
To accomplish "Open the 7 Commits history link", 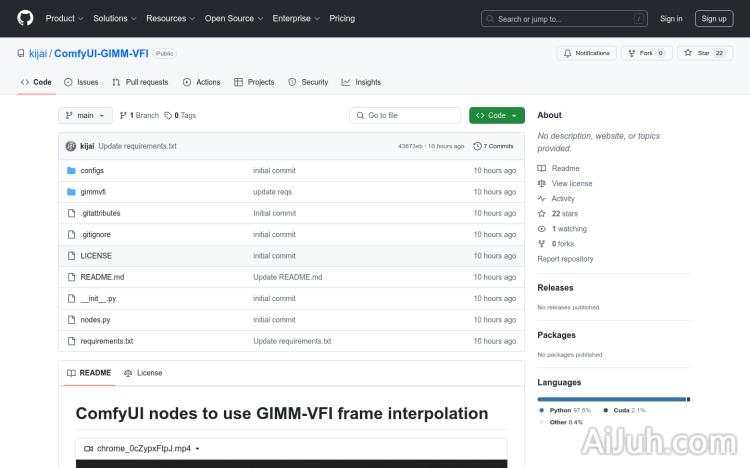I will pyautogui.click(x=493, y=146).
